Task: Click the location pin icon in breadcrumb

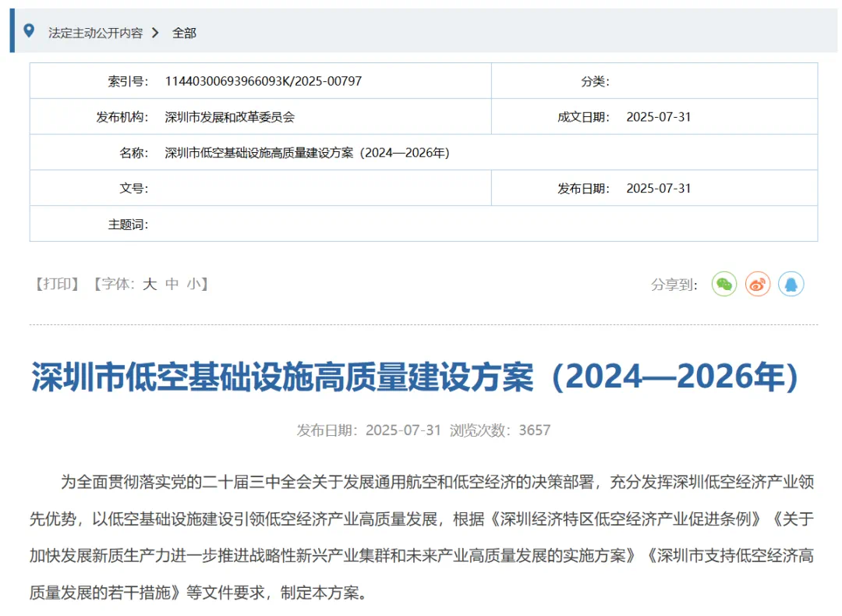Action: [x=30, y=31]
